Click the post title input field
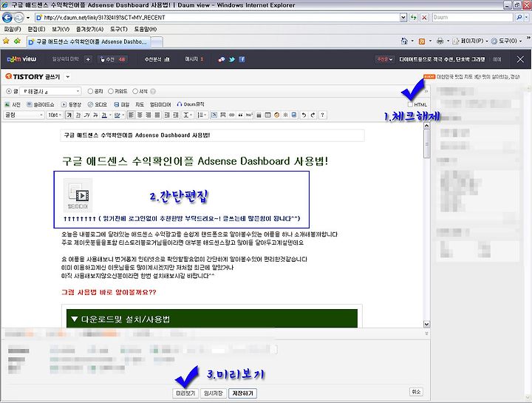 pyautogui.click(x=212, y=135)
